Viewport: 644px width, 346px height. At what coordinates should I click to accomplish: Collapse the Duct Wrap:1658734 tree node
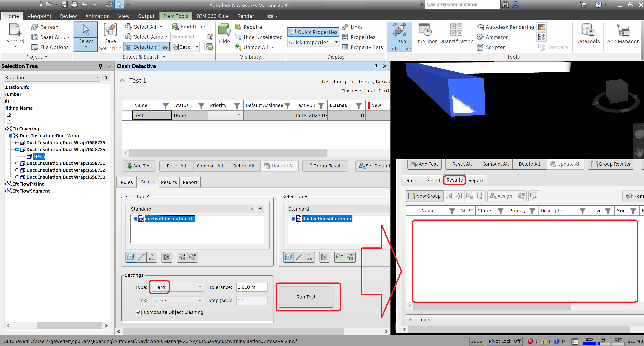[17, 149]
